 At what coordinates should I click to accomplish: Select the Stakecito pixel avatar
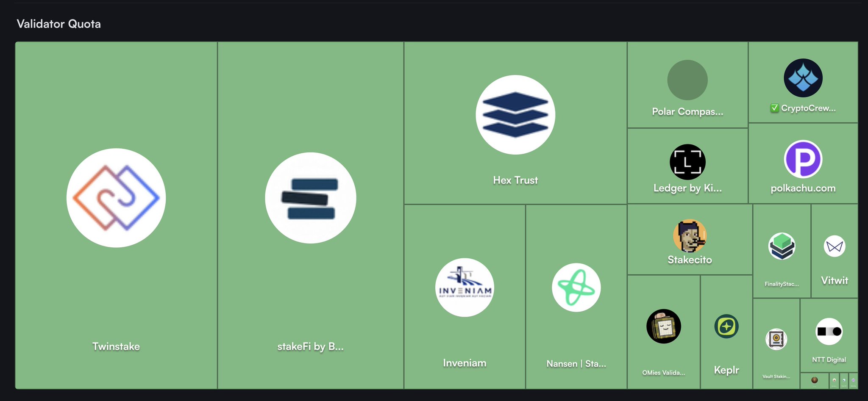690,236
